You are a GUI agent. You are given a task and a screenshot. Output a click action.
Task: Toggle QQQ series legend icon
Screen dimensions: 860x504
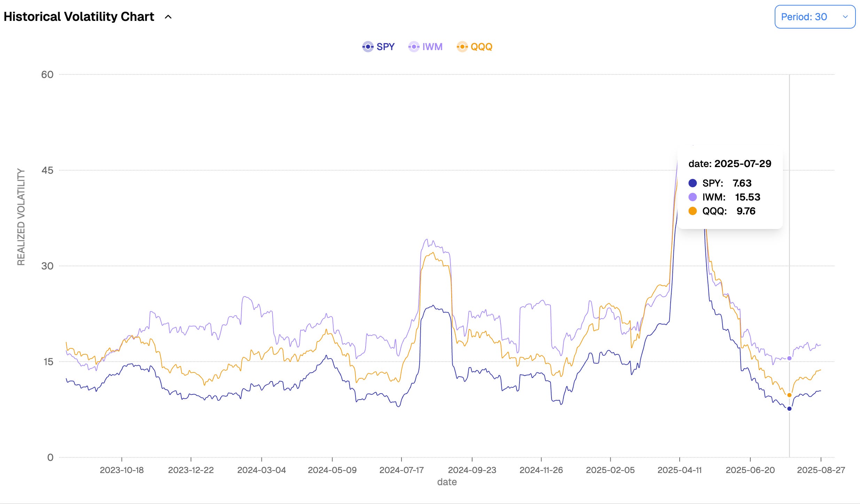[462, 47]
